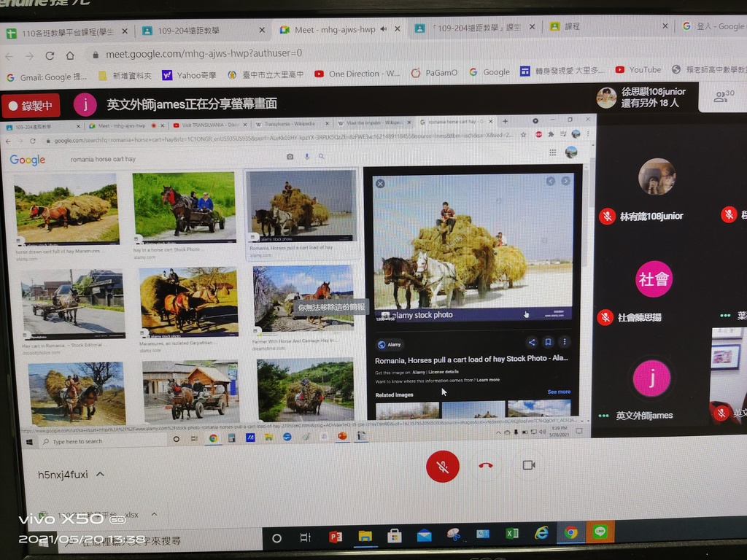Reload the Meet page
The image size is (747, 560).
click(x=50, y=55)
